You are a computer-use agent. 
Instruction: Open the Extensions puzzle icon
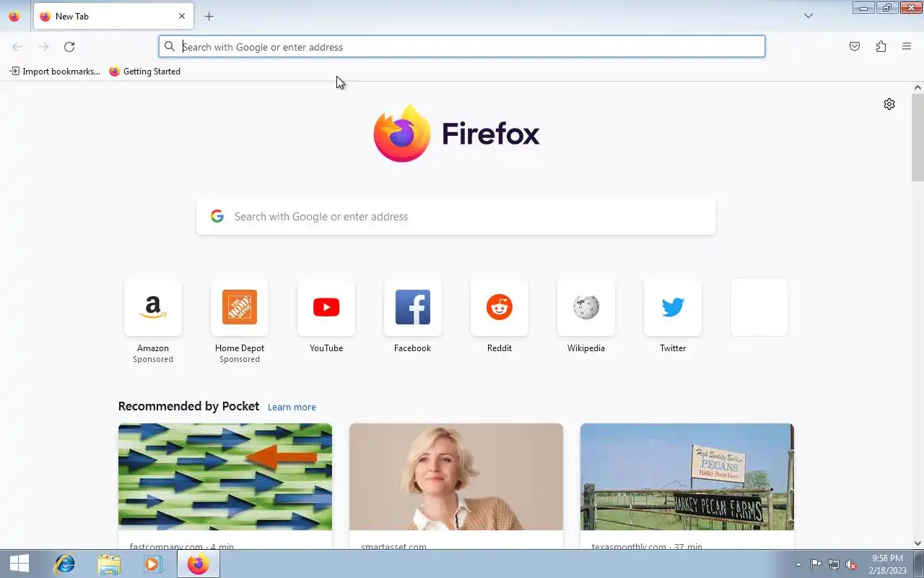tap(881, 47)
